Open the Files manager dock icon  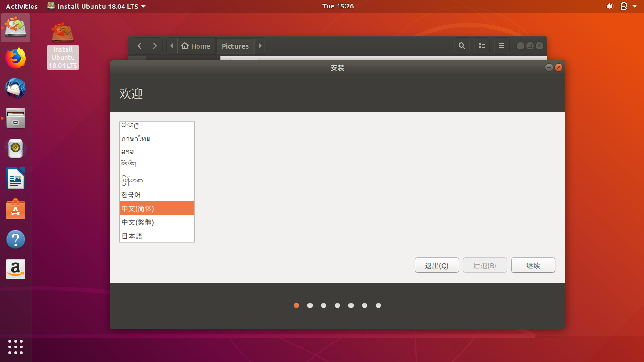click(x=16, y=118)
